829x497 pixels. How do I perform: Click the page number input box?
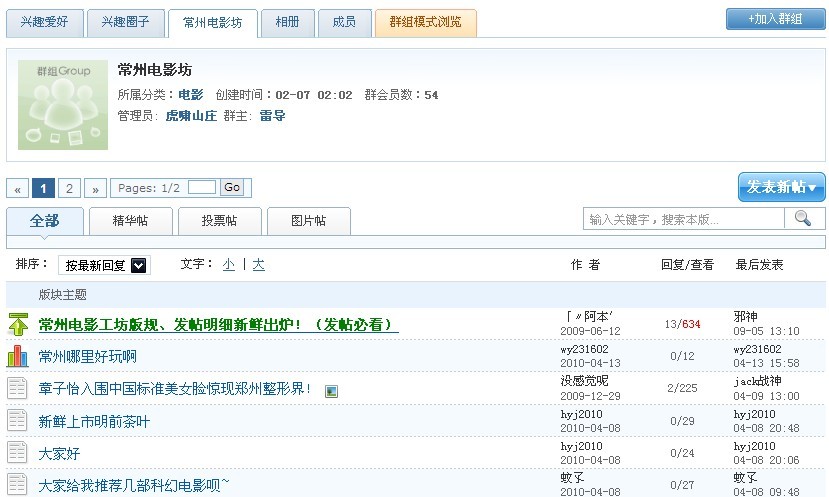202,187
